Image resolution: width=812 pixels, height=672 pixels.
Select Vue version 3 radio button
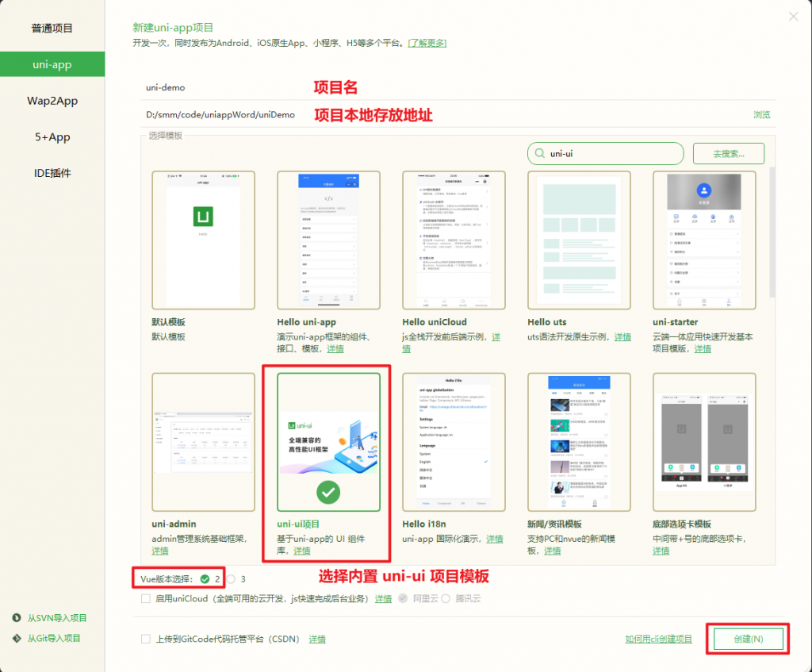click(231, 578)
